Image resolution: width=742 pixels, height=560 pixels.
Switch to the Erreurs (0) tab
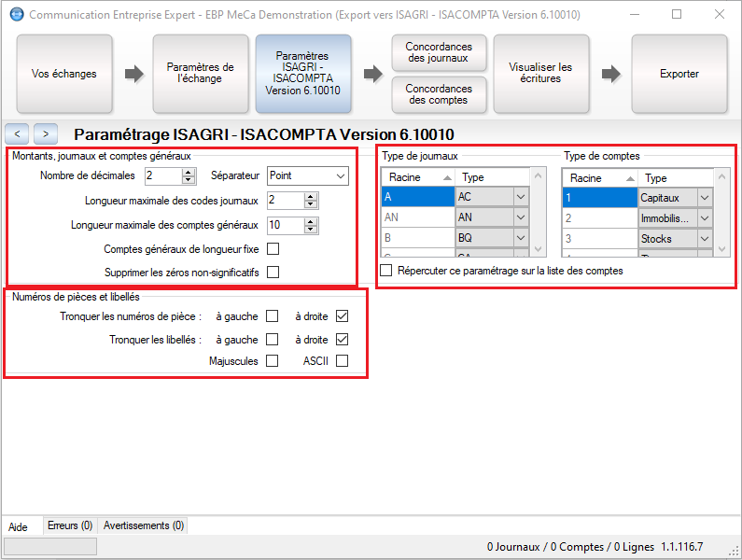coord(70,525)
